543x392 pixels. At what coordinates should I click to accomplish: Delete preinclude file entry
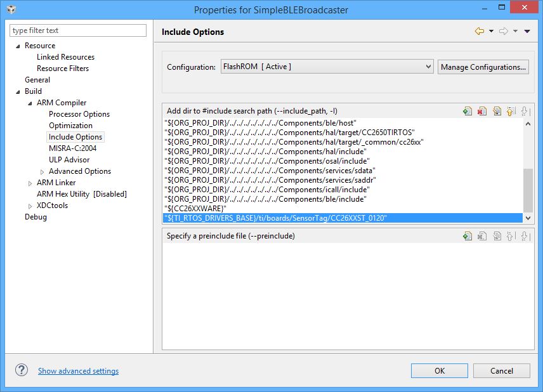point(481,236)
